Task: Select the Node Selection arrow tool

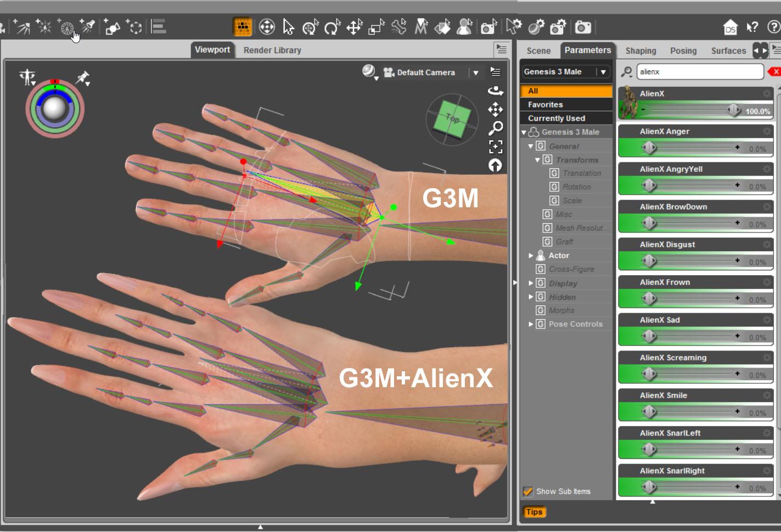Action: pos(289,27)
